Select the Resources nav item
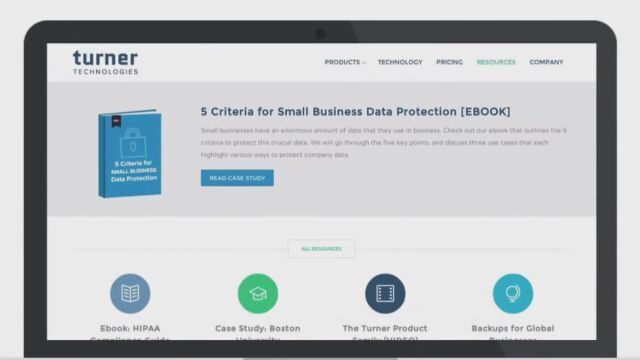The image size is (640, 360). (496, 62)
